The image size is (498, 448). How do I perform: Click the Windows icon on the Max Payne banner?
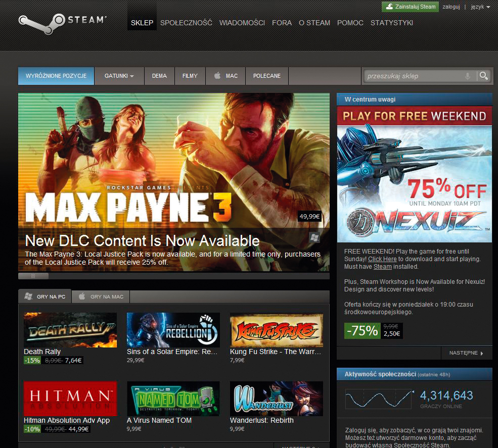[314, 237]
